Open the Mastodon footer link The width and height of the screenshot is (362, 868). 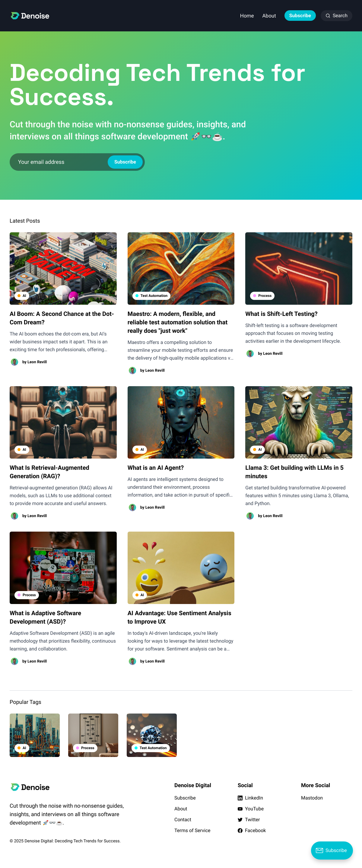pyautogui.click(x=312, y=798)
